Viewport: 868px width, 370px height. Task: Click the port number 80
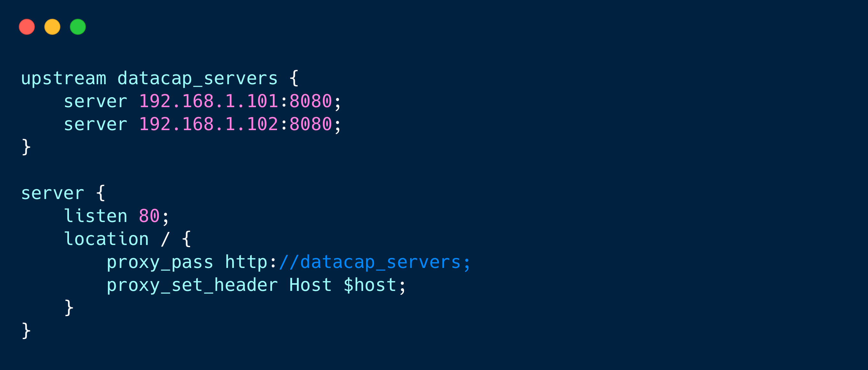pyautogui.click(x=149, y=216)
